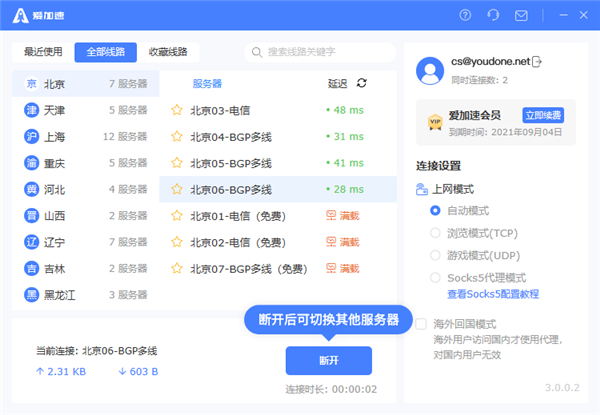Click 立即续费 renew button
The width and height of the screenshot is (600, 415).
click(543, 115)
